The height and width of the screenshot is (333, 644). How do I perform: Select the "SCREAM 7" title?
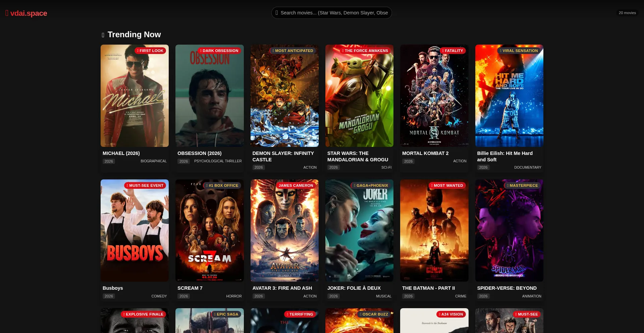click(x=190, y=288)
